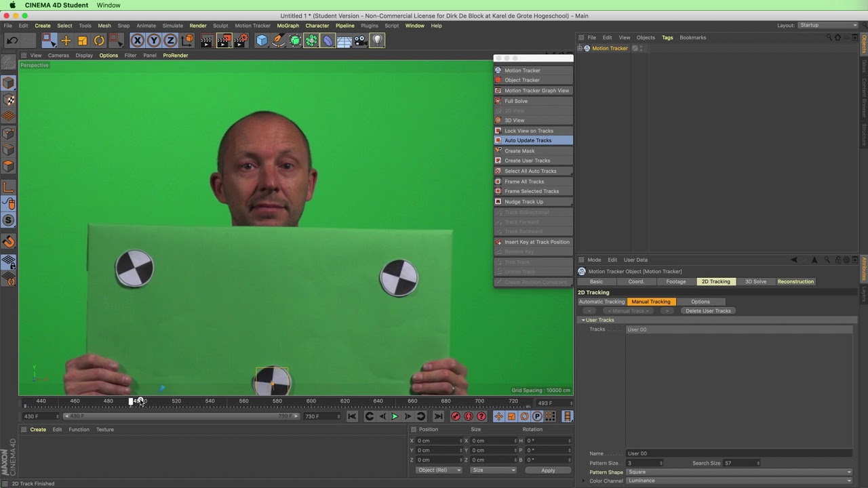Click the Camera object icon

(x=361, y=41)
